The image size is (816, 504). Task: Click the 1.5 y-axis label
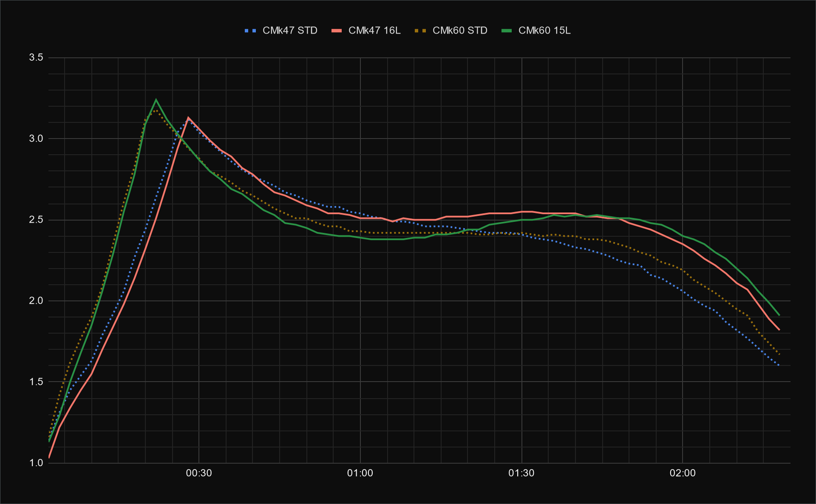pyautogui.click(x=36, y=382)
